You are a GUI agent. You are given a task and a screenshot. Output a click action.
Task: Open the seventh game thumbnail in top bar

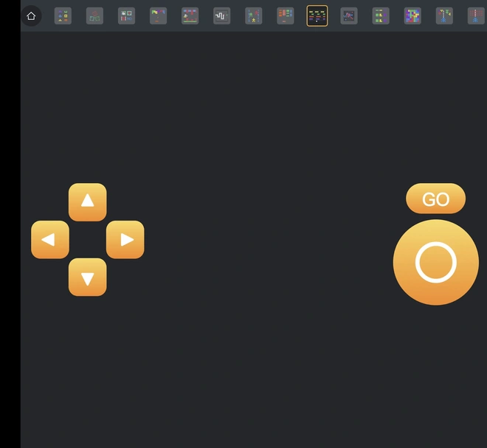pyautogui.click(x=253, y=15)
